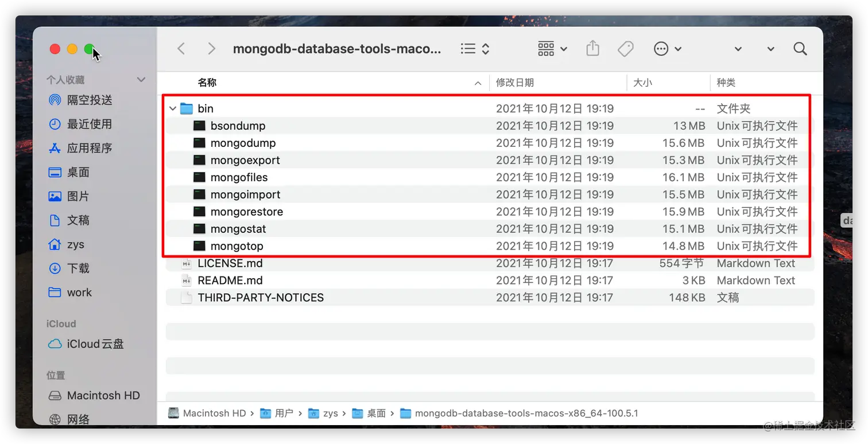Select the mongoimport executable icon
The height and width of the screenshot is (444, 868).
[199, 194]
